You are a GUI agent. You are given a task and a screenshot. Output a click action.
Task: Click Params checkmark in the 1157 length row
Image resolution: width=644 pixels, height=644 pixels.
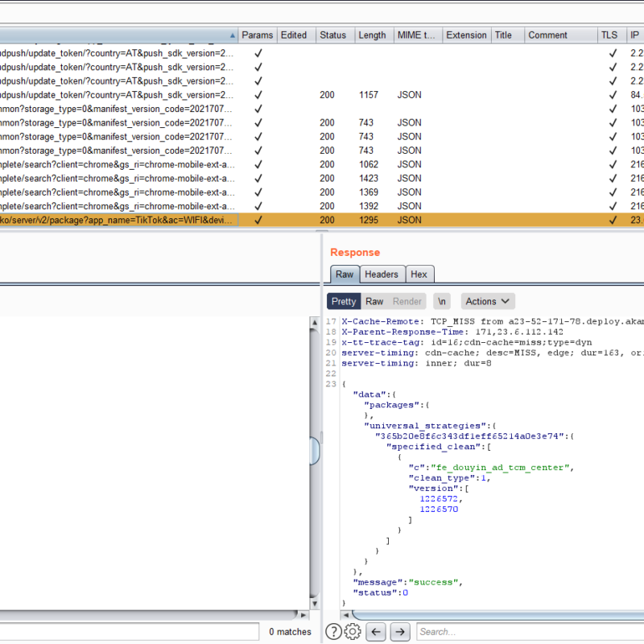coord(258,95)
